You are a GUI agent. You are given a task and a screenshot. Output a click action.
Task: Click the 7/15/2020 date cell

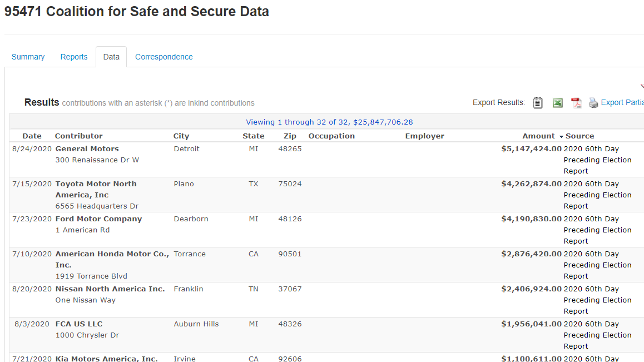32,184
